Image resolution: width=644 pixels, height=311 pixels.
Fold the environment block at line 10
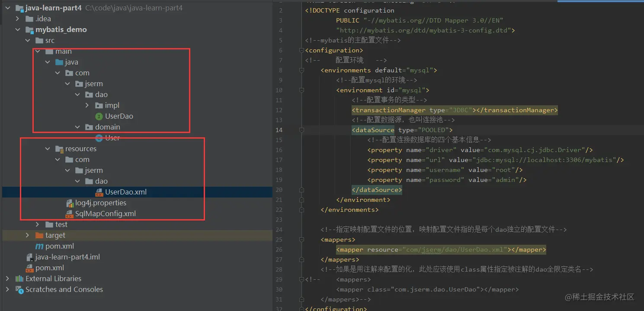(x=301, y=90)
